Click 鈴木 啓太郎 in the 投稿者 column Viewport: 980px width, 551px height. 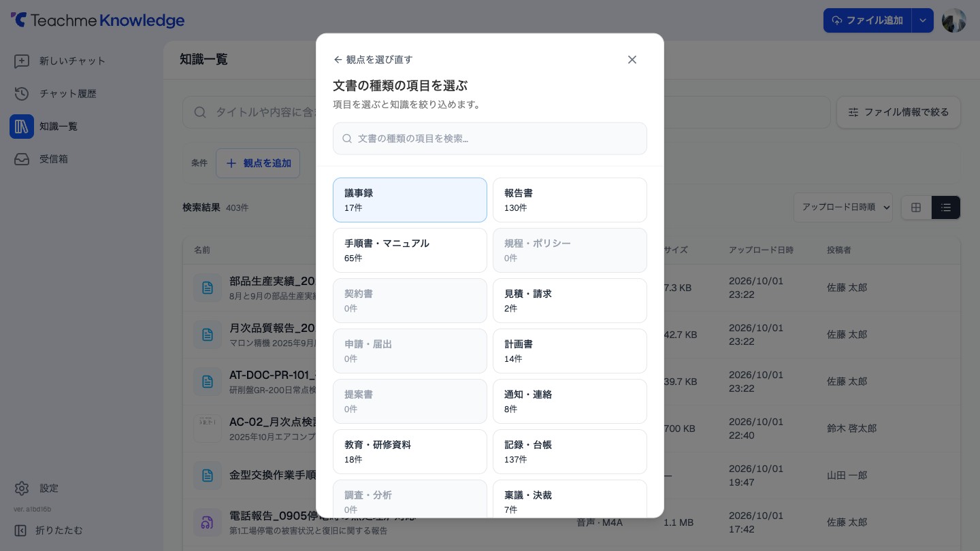pyautogui.click(x=851, y=429)
